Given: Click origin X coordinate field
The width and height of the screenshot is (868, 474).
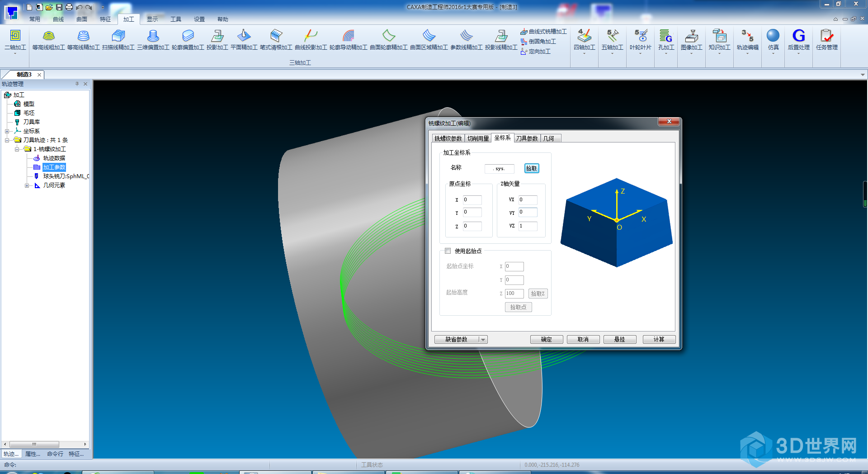Looking at the screenshot, I should (x=472, y=199).
